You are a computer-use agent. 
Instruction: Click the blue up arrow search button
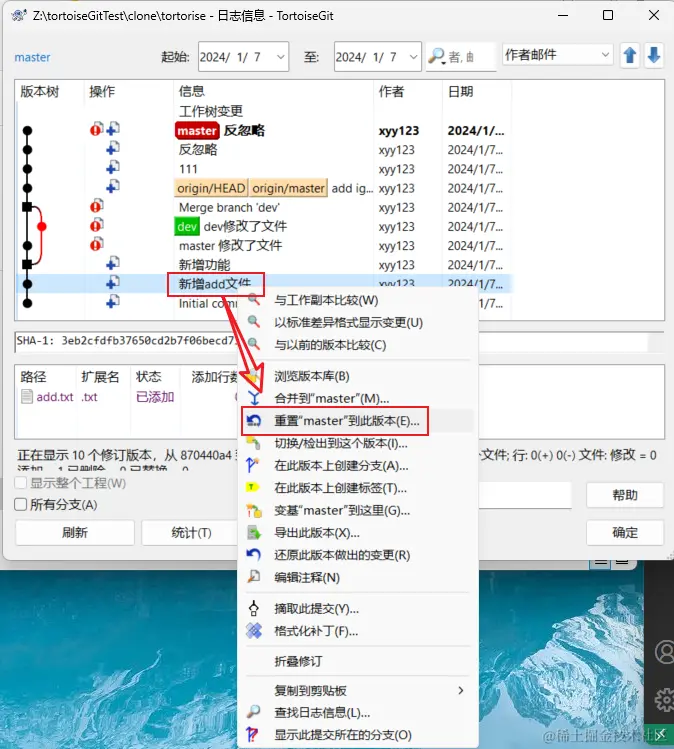[x=630, y=56]
